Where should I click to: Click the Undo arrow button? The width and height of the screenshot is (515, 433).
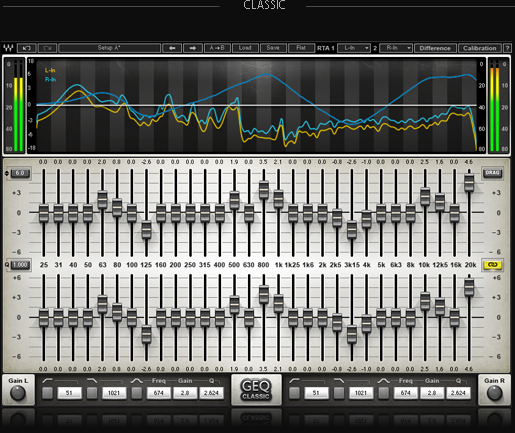point(26,48)
